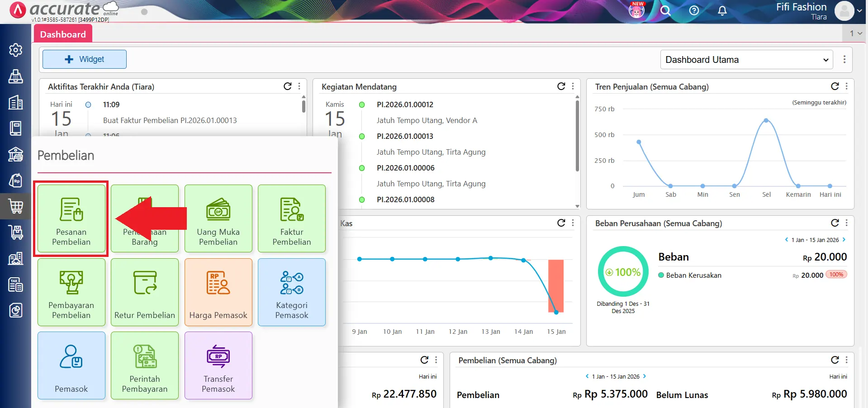Open Kegiatan Mendatang widget options menu
Screen dimensions: 868x408
(x=573, y=86)
